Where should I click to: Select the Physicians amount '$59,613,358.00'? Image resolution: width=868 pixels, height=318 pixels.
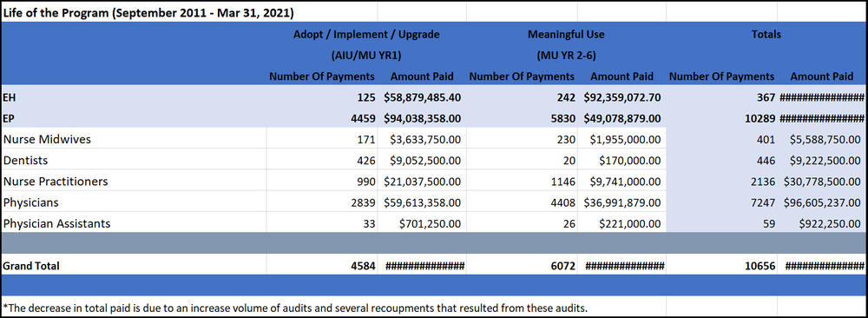[x=423, y=202]
